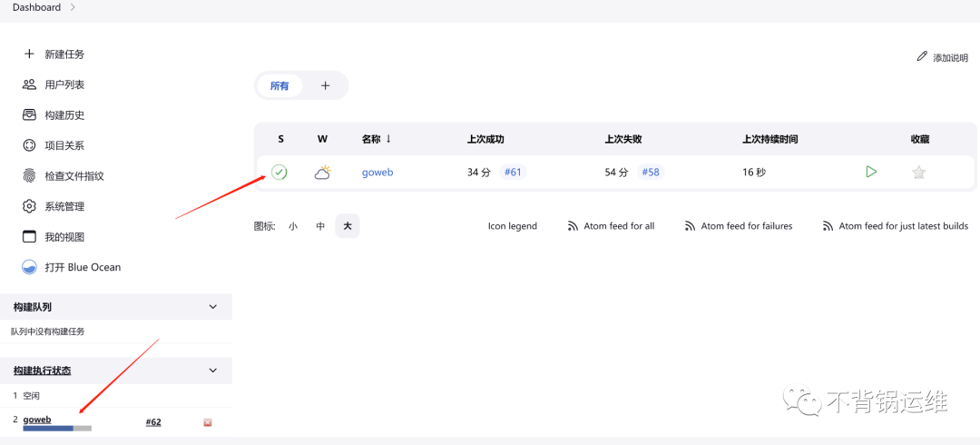The width and height of the screenshot is (980, 445).
Task: Sort by the S status column header
Action: point(280,139)
